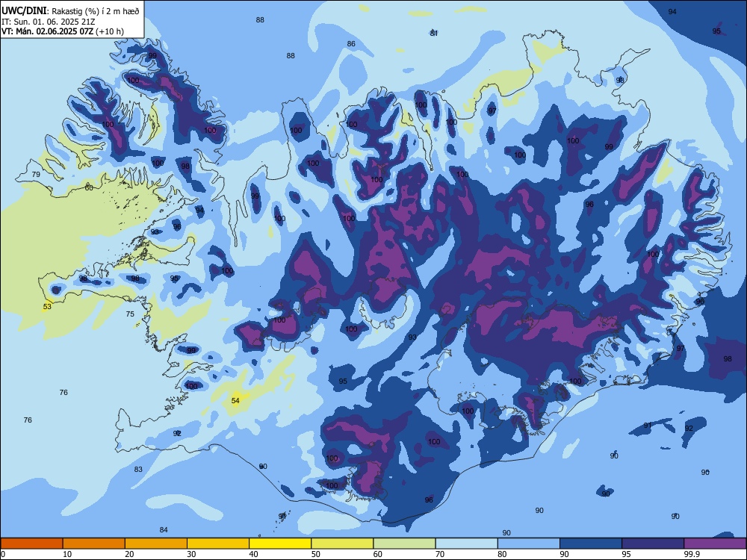Select the 83 humidity value label
This screenshot has height=560, width=747.
pyautogui.click(x=138, y=469)
